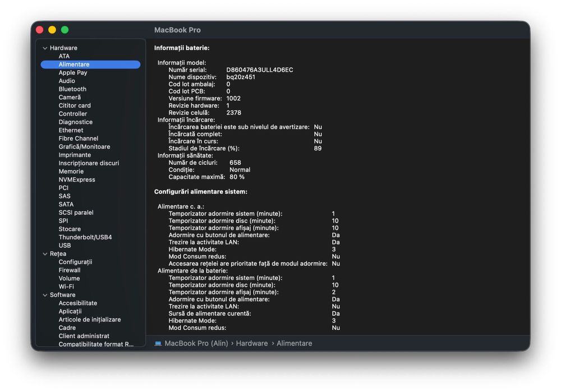
Task: Click the green zoom window button
Action: tap(65, 30)
